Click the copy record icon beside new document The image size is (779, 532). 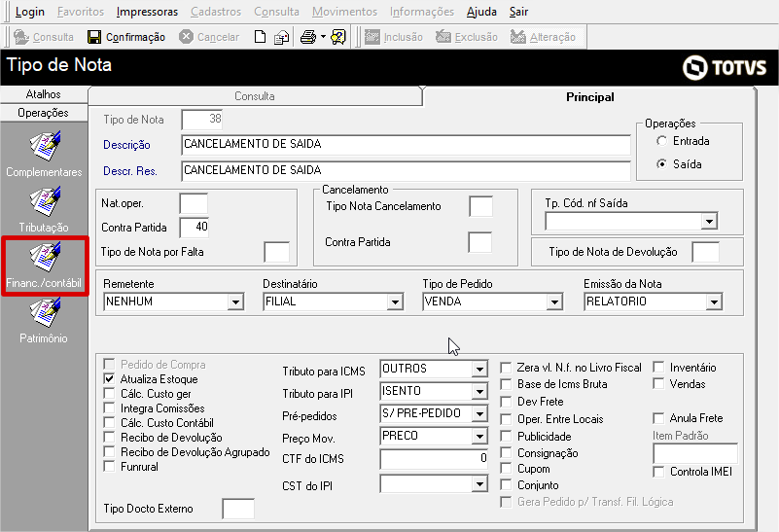[282, 37]
